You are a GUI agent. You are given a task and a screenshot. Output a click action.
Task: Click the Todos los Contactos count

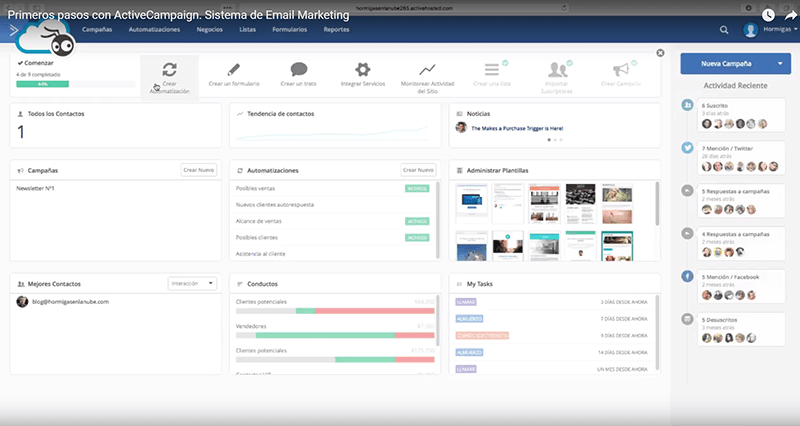[20, 132]
